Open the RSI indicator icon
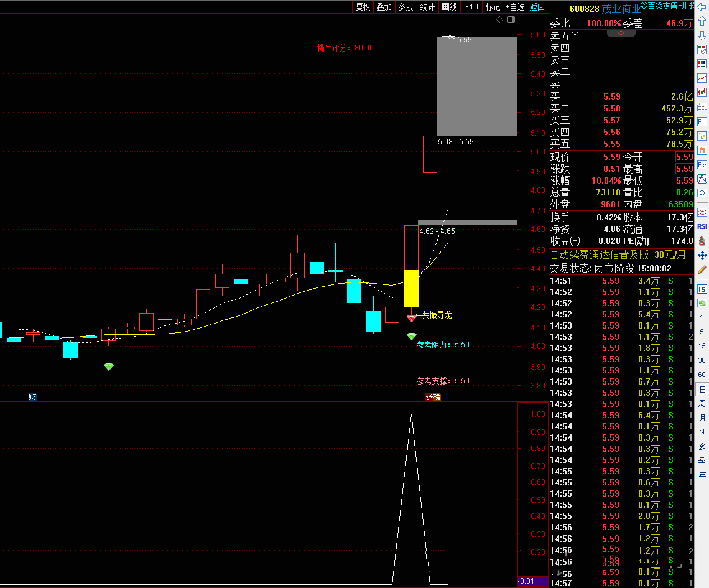The image size is (709, 588). 702,226
